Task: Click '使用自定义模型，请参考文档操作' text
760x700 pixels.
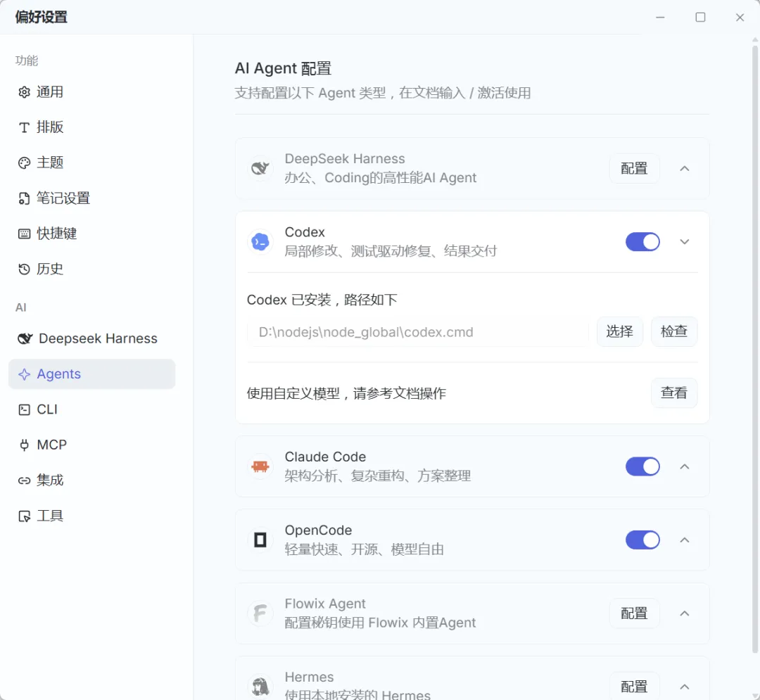Action: click(x=346, y=393)
